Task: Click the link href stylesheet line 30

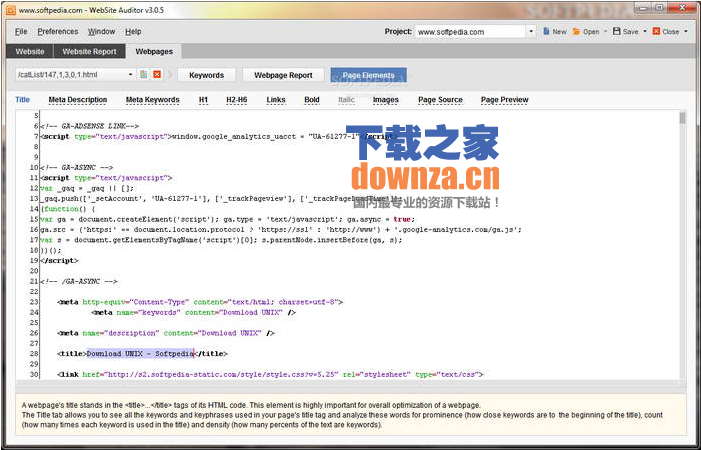Action: [270, 374]
